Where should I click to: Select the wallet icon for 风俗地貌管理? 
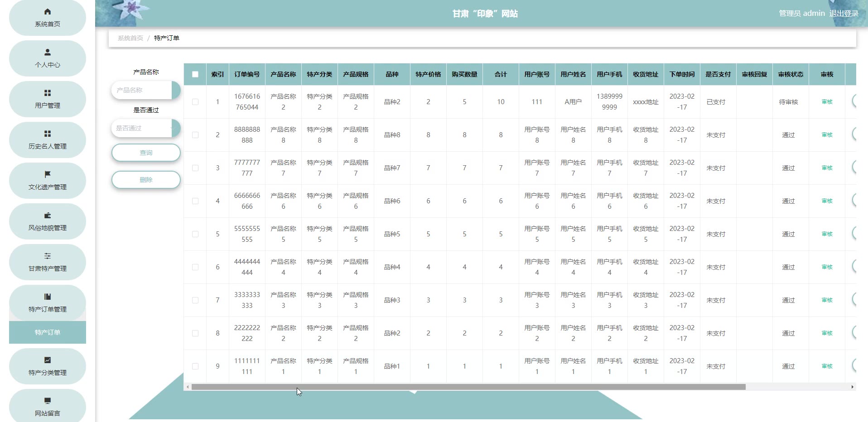pos(48,216)
